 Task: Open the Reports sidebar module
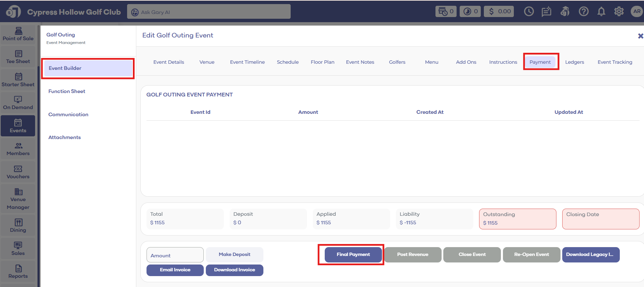coord(18,272)
